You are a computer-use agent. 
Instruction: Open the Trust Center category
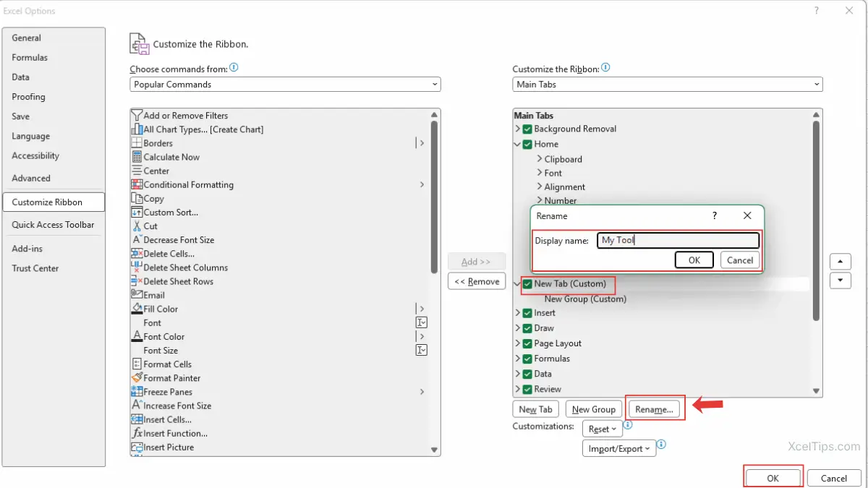pyautogui.click(x=35, y=268)
